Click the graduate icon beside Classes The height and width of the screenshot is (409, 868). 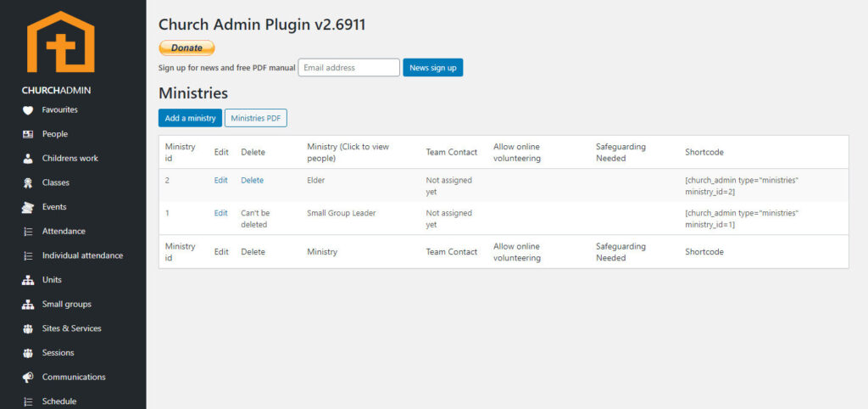coord(28,183)
